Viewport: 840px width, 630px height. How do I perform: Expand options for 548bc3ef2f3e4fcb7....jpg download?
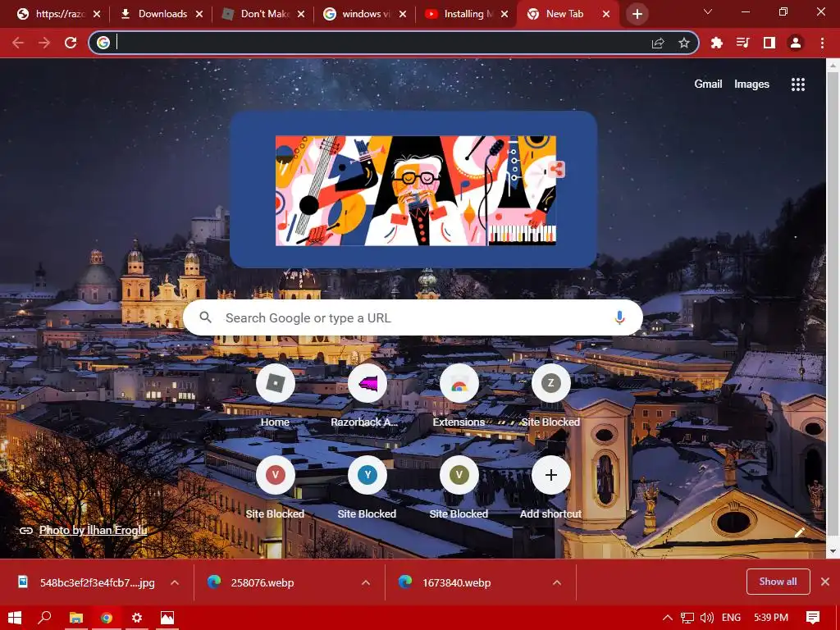175,582
